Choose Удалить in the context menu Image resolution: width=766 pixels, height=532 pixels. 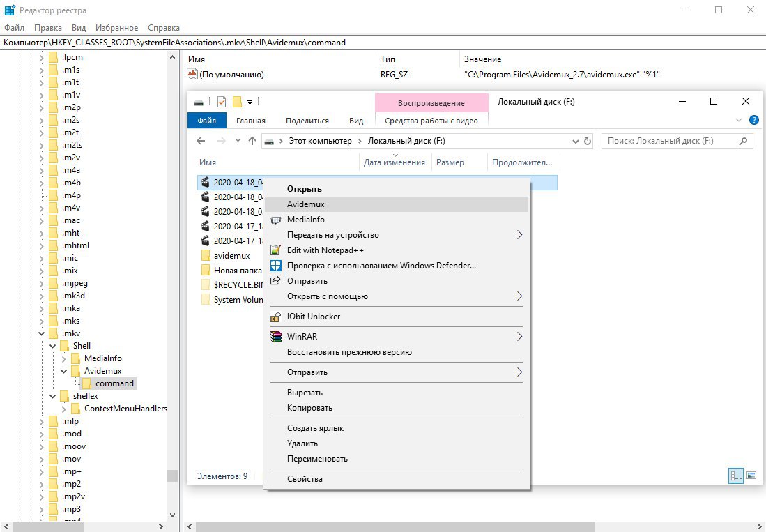(396, 443)
